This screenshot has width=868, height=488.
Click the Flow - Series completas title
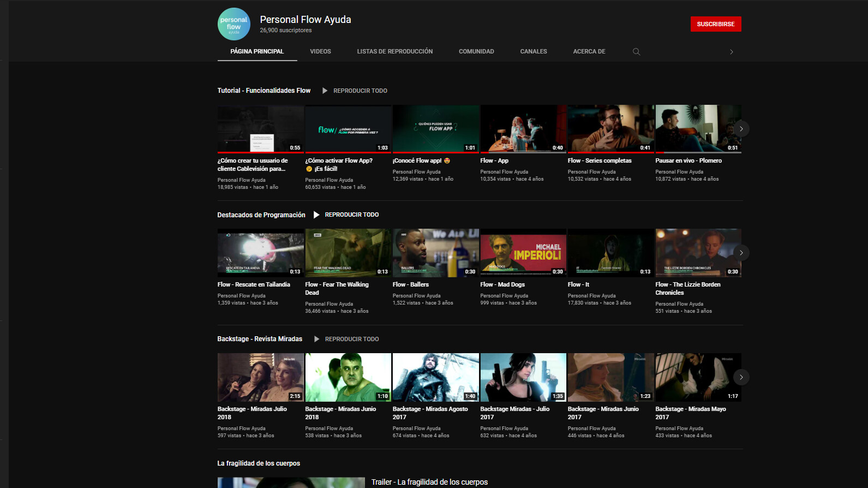pyautogui.click(x=600, y=160)
